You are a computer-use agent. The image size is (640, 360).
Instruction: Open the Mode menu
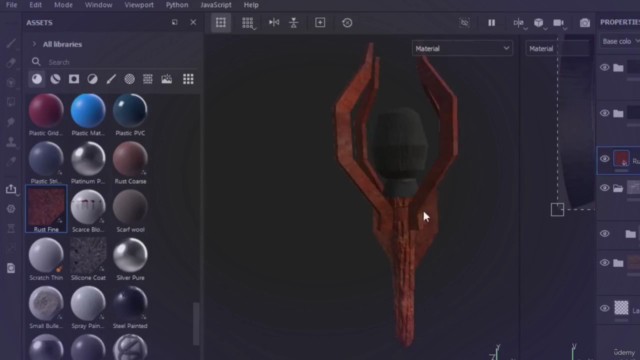63,5
